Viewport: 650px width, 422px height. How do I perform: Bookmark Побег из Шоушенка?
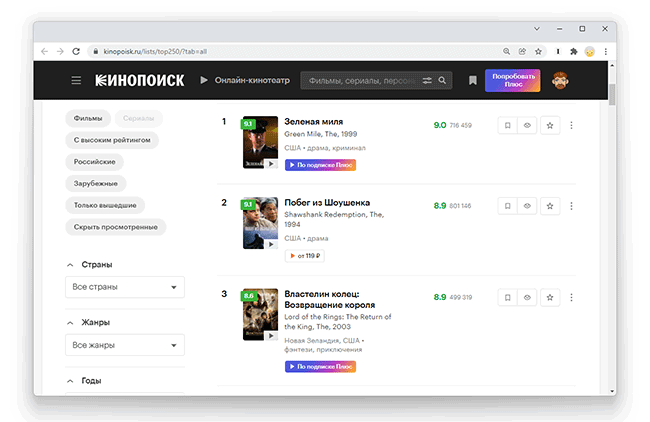(507, 206)
